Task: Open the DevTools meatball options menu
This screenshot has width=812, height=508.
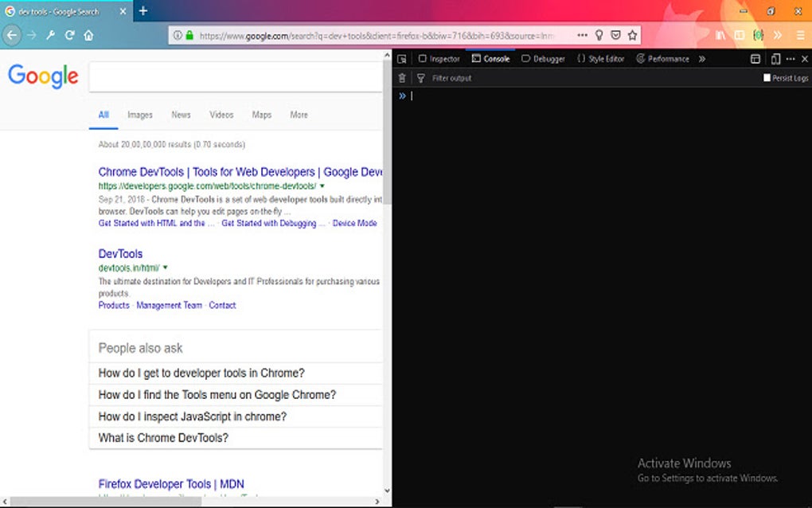Action: 791,58
